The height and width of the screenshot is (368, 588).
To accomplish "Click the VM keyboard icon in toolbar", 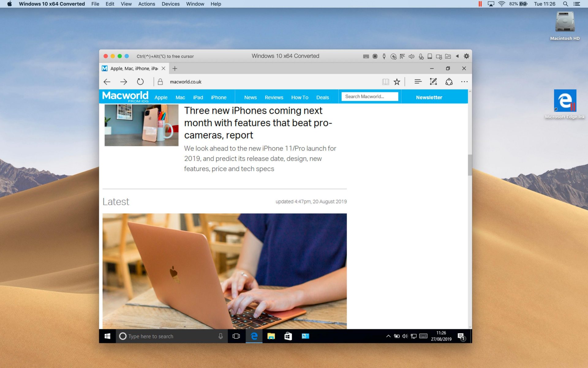I will (x=366, y=56).
